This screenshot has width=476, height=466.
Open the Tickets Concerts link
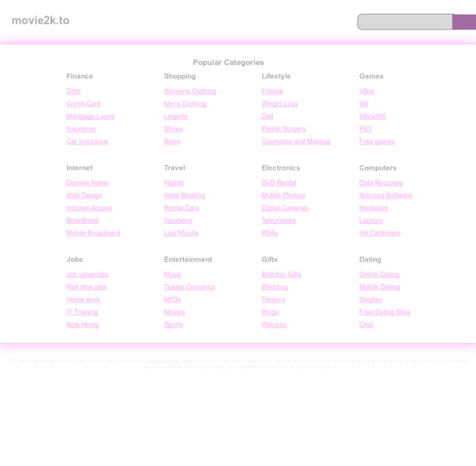(189, 287)
